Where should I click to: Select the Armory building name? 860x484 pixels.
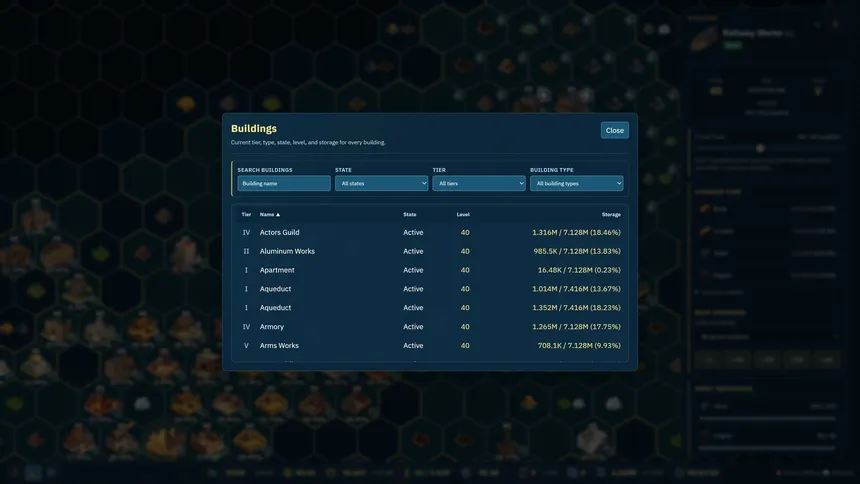[271, 327]
